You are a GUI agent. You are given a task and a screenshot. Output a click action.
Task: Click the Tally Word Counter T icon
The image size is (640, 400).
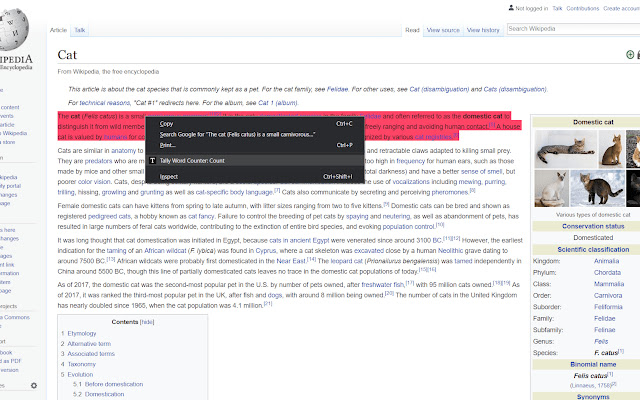(x=152, y=160)
